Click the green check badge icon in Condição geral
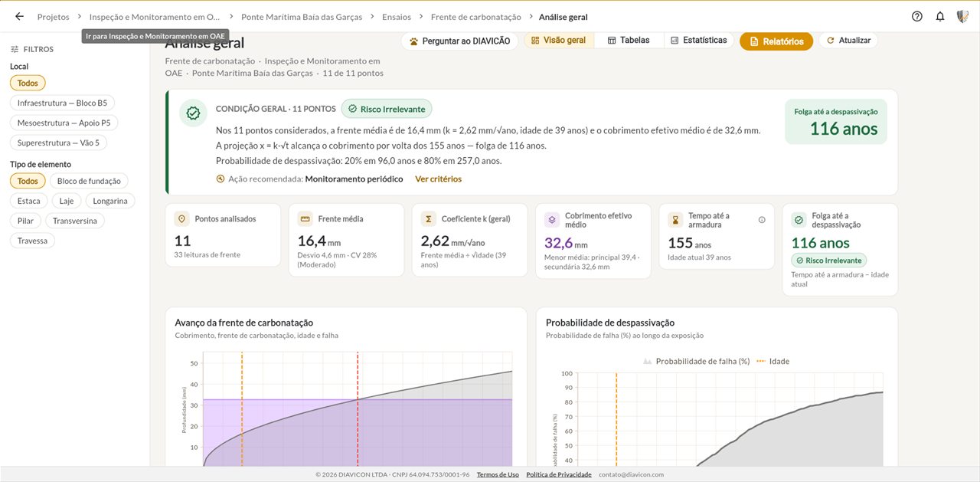The height and width of the screenshot is (482, 980). [194, 113]
